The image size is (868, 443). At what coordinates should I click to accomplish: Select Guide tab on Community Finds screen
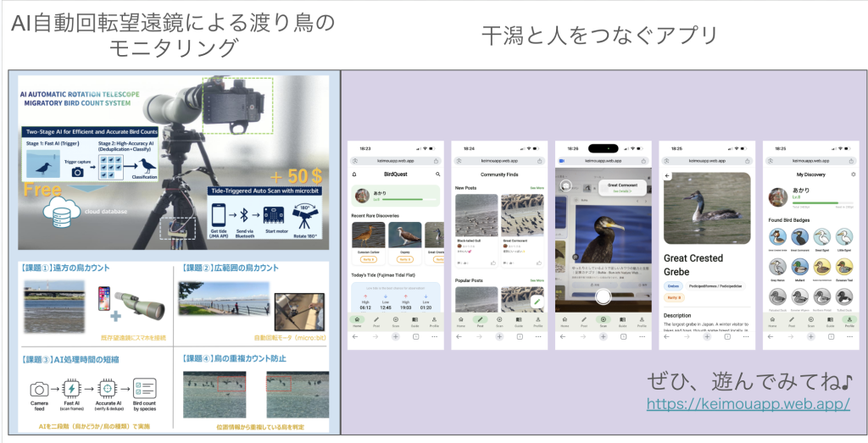(x=518, y=322)
